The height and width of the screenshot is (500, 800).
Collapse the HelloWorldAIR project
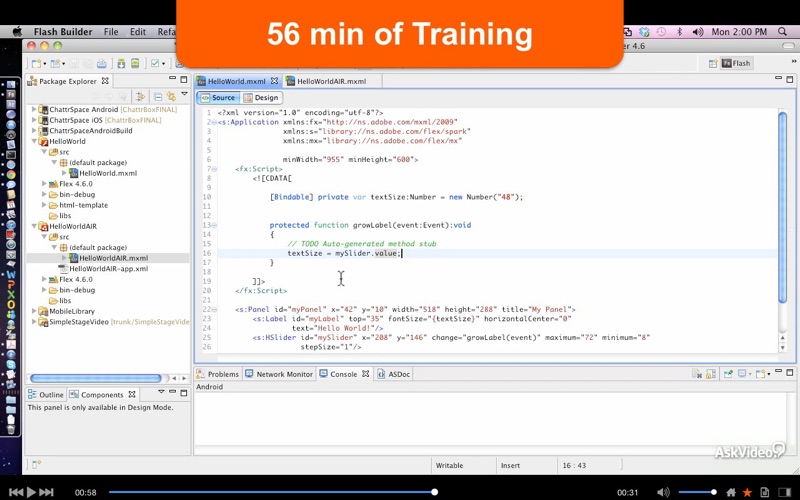coord(34,226)
